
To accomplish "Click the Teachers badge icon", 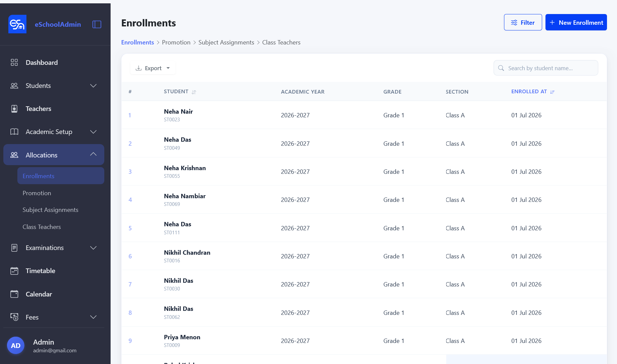I will (x=14, y=109).
